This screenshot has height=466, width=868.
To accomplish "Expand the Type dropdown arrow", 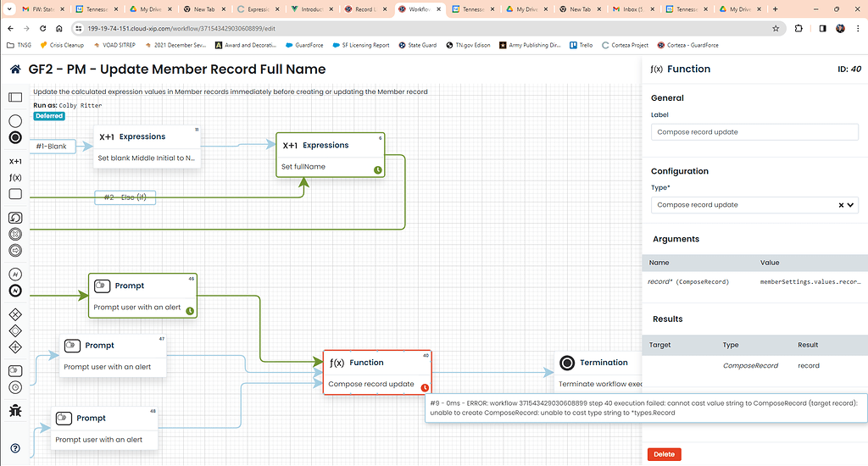I will pyautogui.click(x=851, y=205).
